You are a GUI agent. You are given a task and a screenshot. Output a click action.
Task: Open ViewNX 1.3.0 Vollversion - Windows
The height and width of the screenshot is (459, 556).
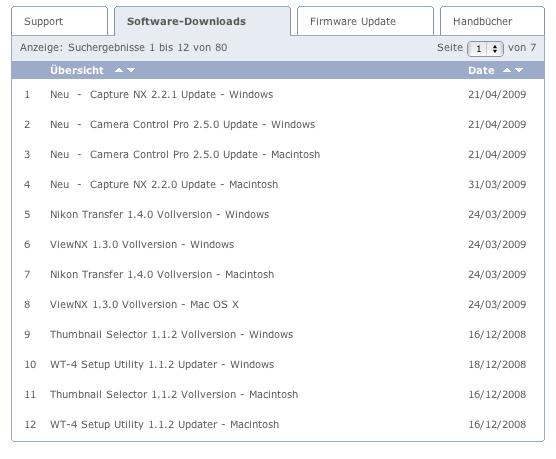click(142, 244)
